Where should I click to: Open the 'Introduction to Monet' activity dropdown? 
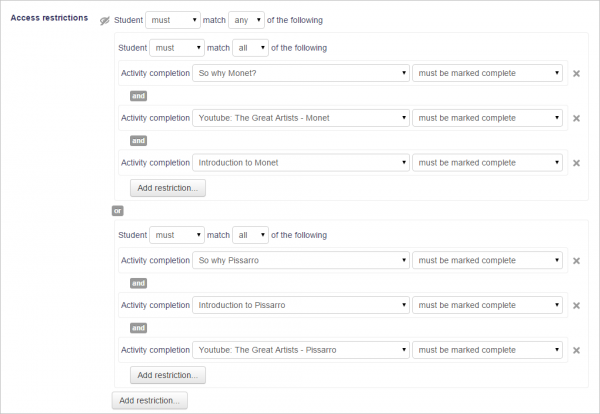click(x=301, y=162)
